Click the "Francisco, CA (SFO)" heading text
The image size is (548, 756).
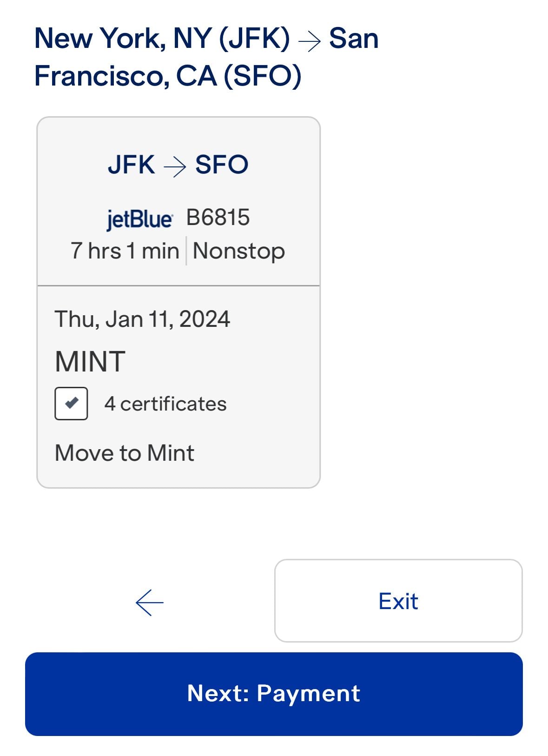[x=168, y=76]
